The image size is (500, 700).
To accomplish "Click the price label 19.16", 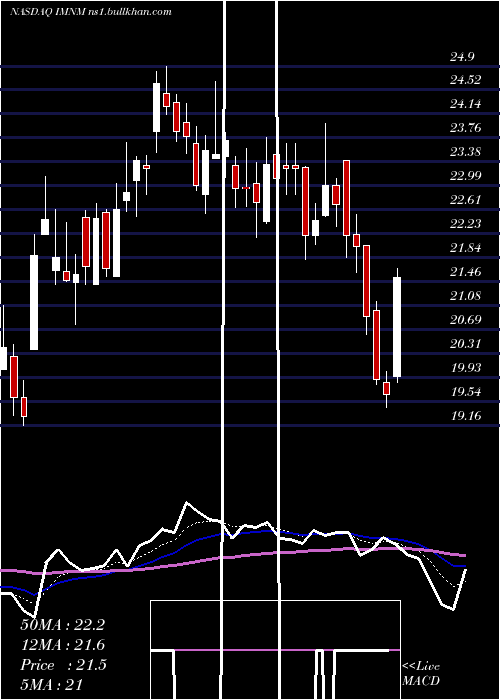I will coord(466,416).
